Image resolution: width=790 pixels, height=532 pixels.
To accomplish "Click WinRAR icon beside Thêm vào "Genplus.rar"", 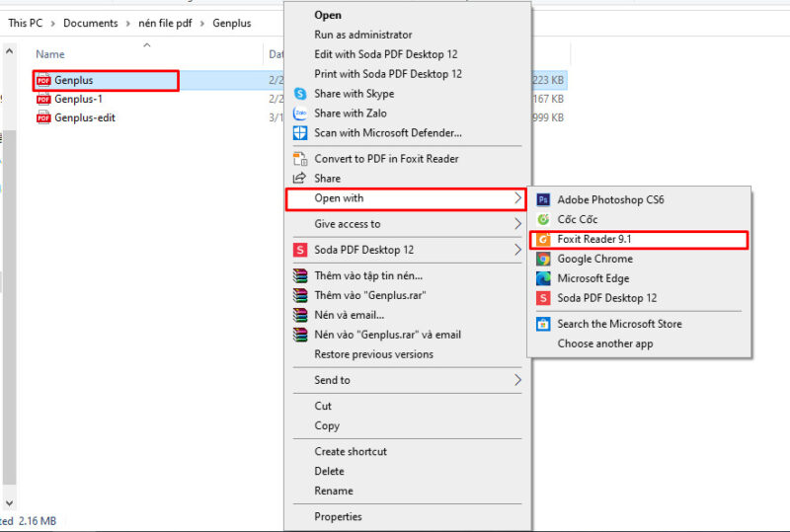I will click(300, 295).
